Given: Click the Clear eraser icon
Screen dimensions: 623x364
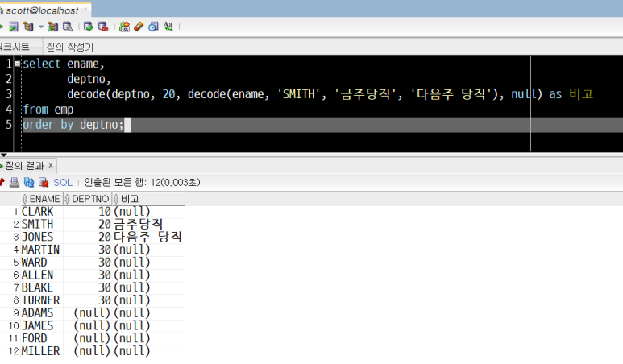Looking at the screenshot, I should point(139,27).
